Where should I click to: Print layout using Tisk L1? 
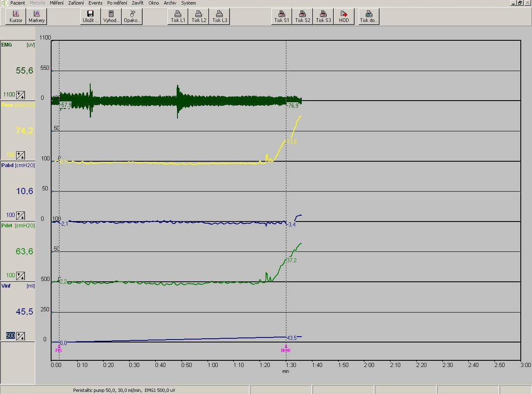178,17
